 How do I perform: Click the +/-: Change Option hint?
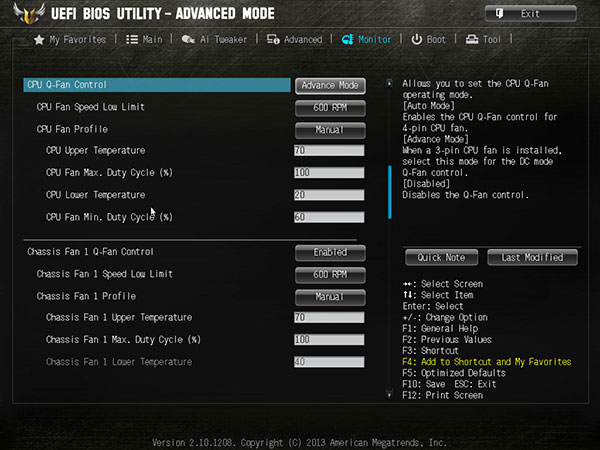click(445, 318)
